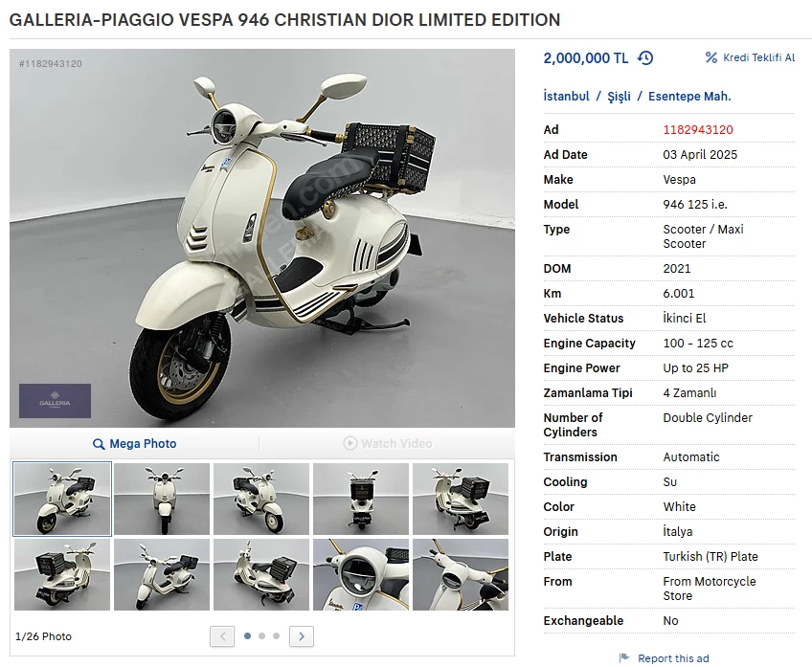Viewport: 812px width, 667px height.
Task: Click Report this ad link
Action: 673,658
